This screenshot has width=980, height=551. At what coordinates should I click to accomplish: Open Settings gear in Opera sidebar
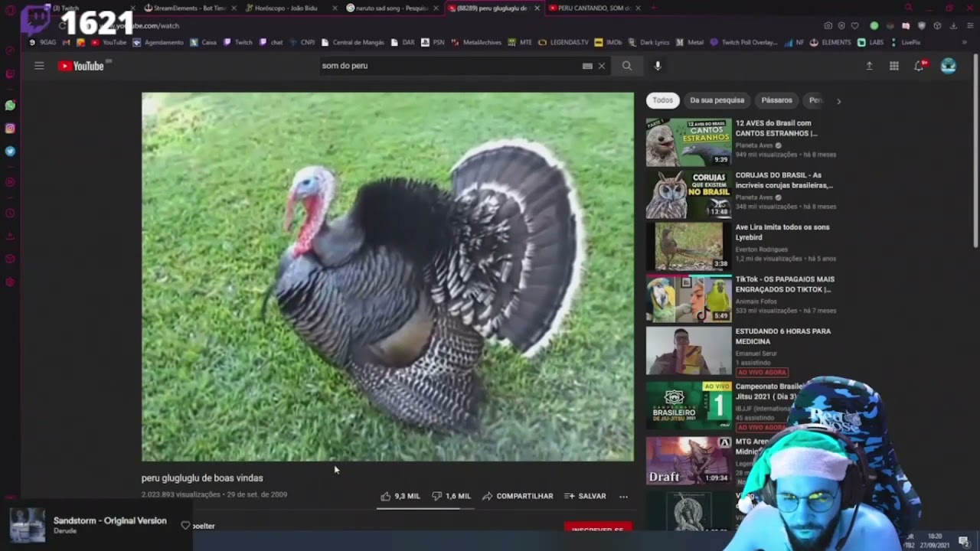click(x=10, y=282)
